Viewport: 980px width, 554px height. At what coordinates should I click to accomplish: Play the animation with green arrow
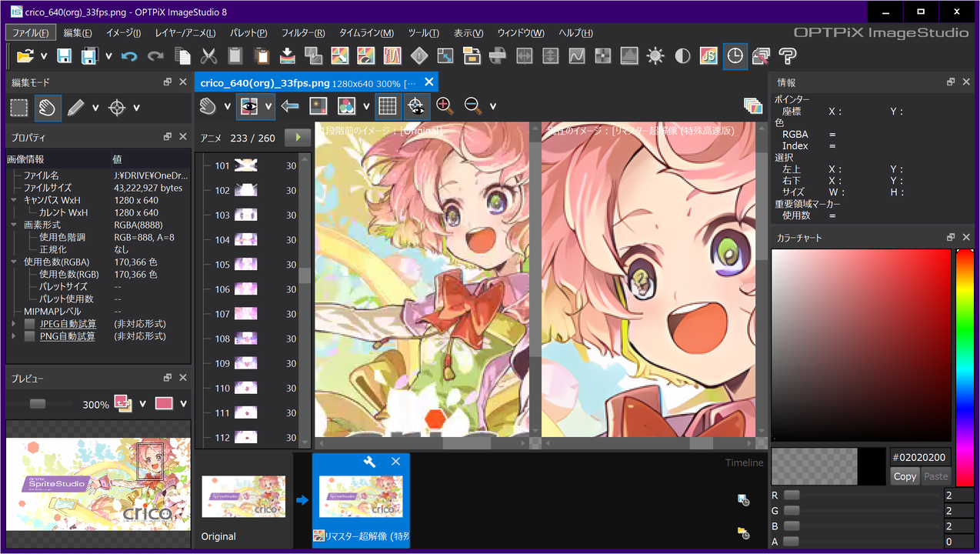pos(297,138)
